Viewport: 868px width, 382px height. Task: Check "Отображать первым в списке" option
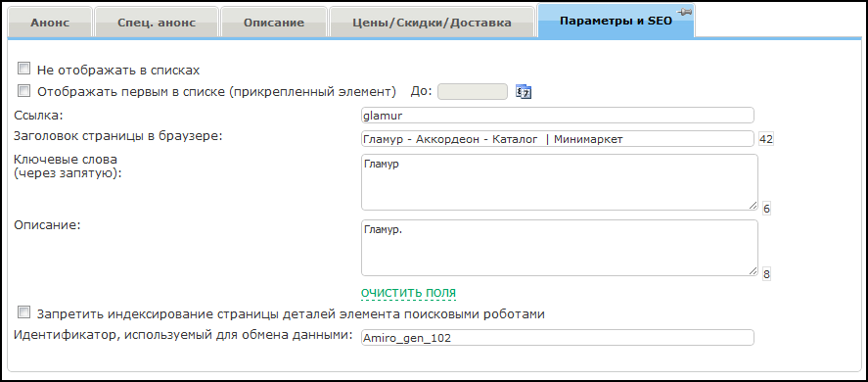[x=23, y=90]
